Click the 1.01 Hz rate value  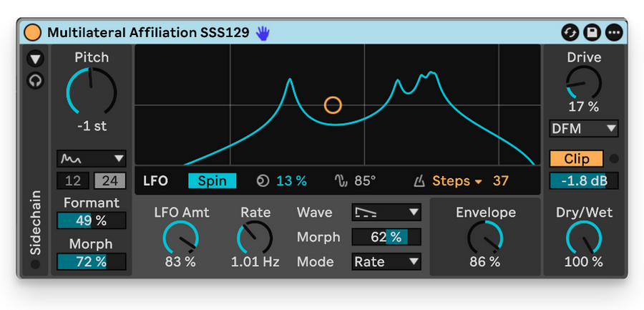pos(255,261)
